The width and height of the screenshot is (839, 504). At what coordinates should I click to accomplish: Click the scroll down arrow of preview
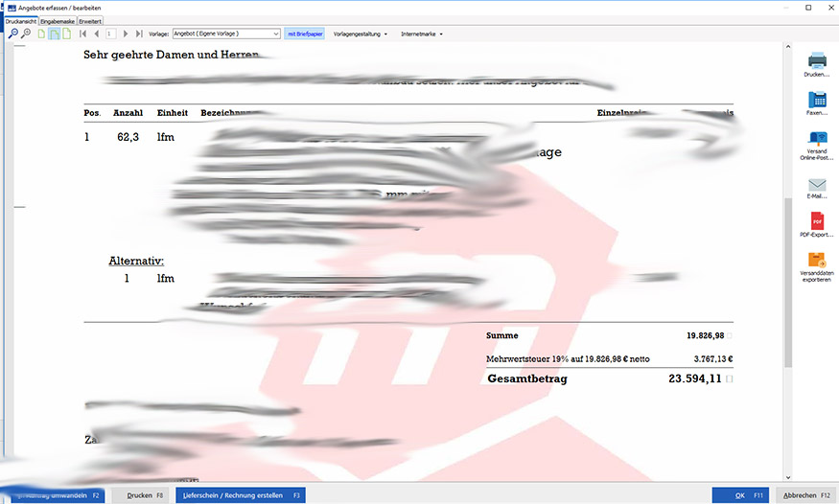788,477
